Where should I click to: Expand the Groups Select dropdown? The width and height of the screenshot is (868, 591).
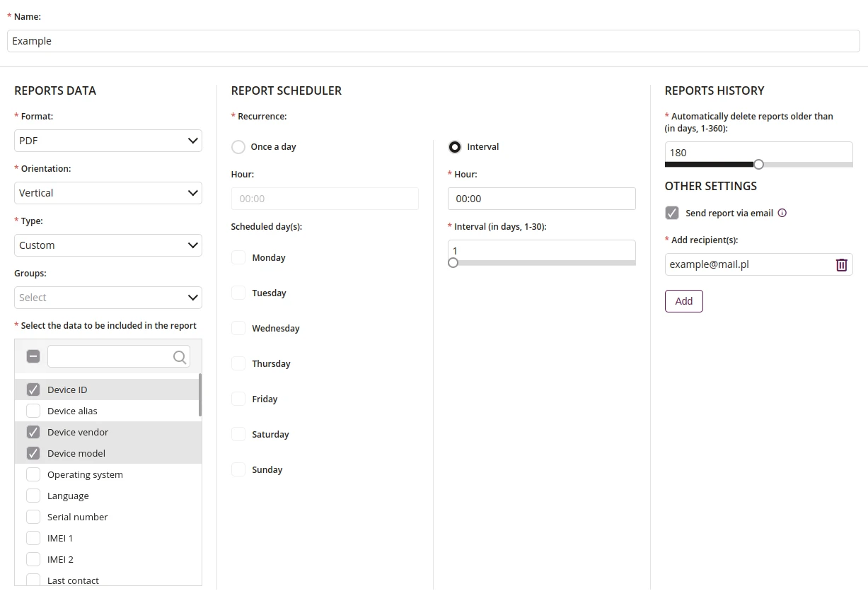(108, 298)
